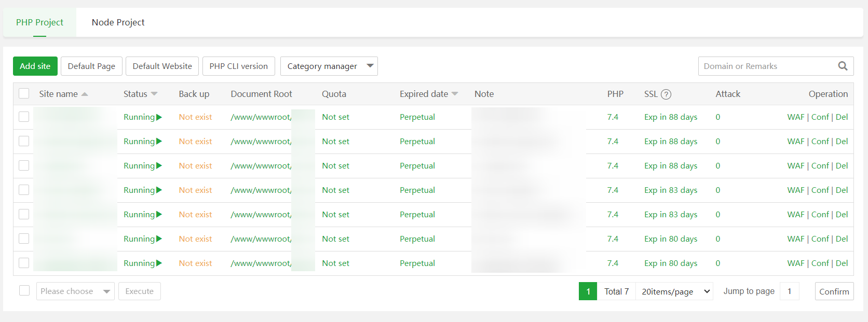Image resolution: width=868 pixels, height=322 pixels.
Task: Open WAF for the first site
Action: [x=795, y=117]
